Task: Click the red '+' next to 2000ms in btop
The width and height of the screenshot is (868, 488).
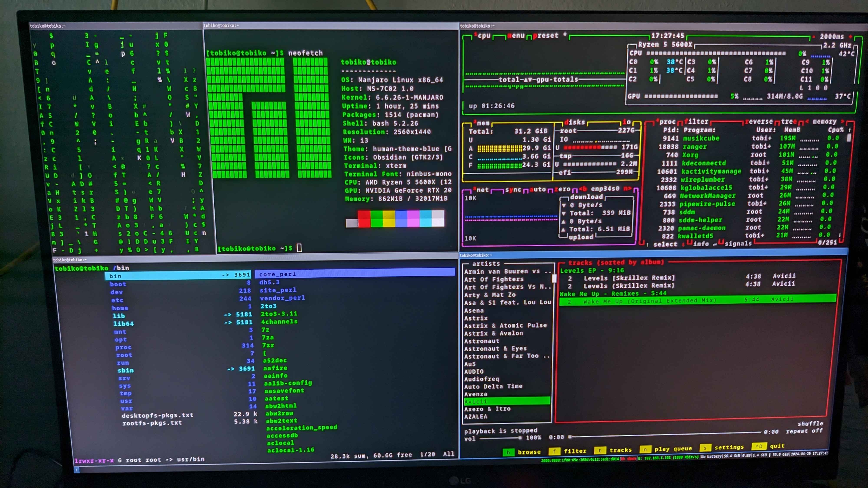Action: pyautogui.click(x=850, y=36)
